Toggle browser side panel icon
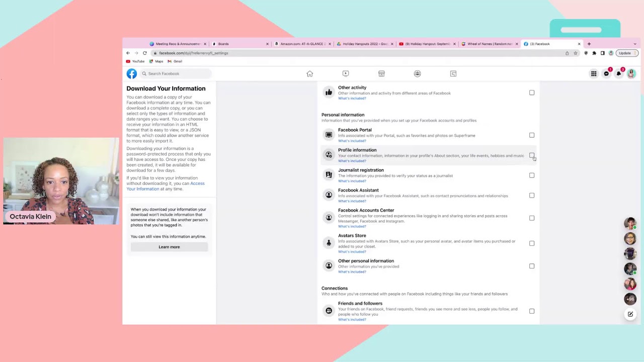 [x=602, y=53]
